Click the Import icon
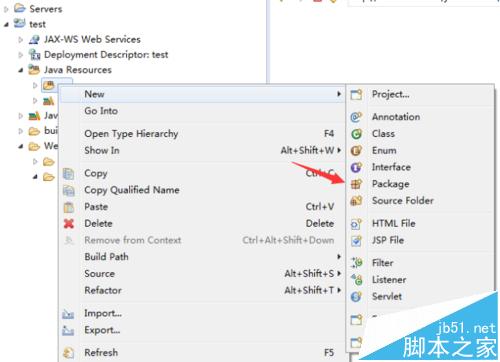The image size is (500, 362). point(68,314)
